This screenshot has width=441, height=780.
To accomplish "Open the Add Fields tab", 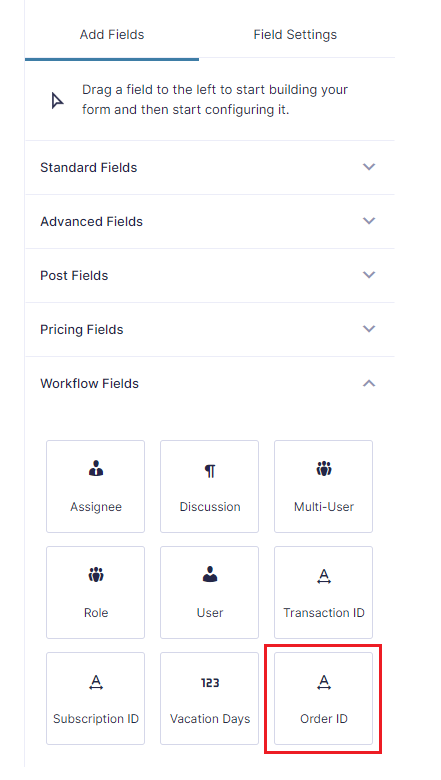I will point(112,34).
